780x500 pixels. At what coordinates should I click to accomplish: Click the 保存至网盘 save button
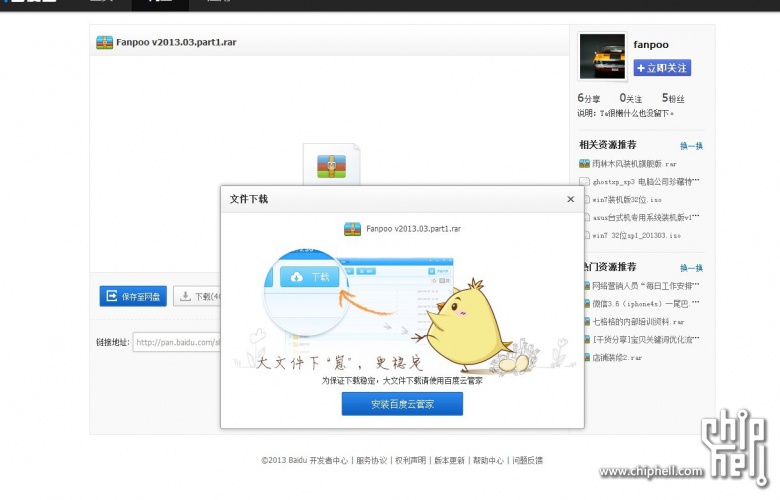[133, 296]
